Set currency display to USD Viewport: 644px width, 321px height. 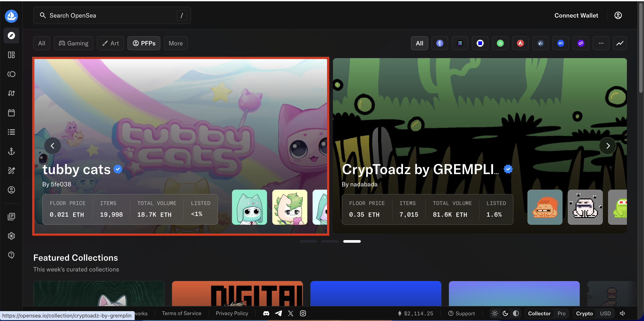pos(605,313)
